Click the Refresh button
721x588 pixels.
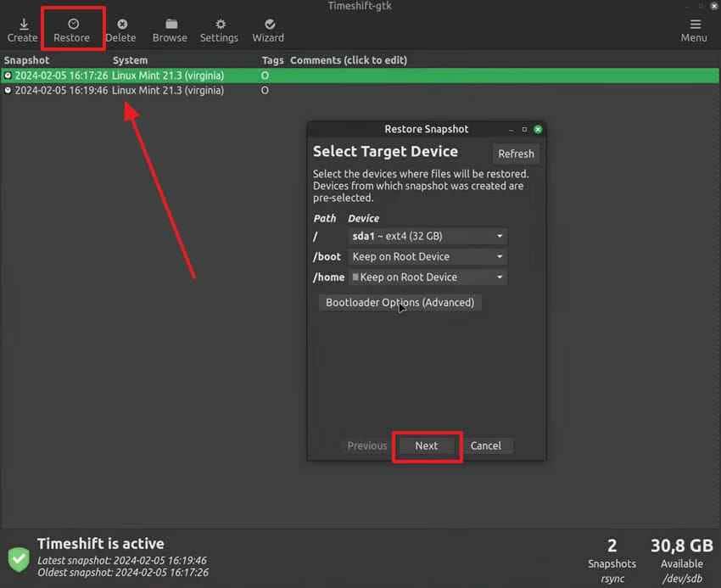click(x=516, y=154)
